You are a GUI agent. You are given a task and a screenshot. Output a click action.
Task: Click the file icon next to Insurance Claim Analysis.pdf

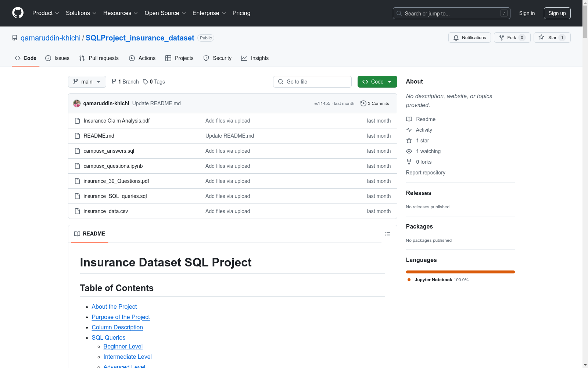77,121
